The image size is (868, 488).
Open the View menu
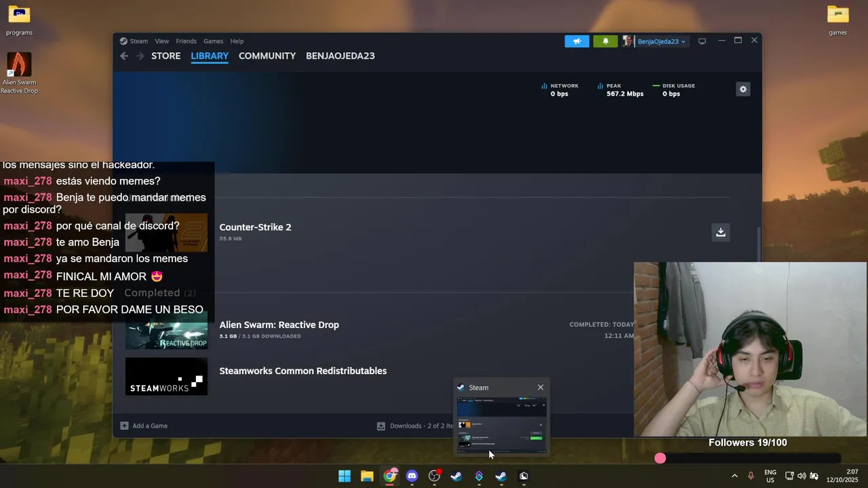point(161,41)
